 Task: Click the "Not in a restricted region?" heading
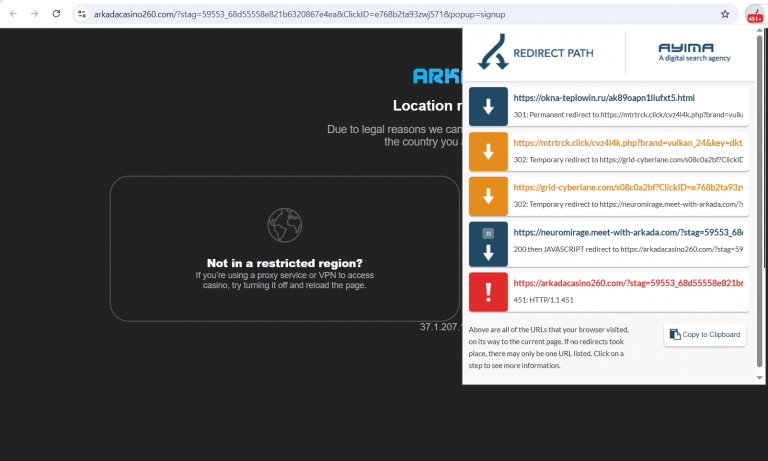tap(285, 263)
